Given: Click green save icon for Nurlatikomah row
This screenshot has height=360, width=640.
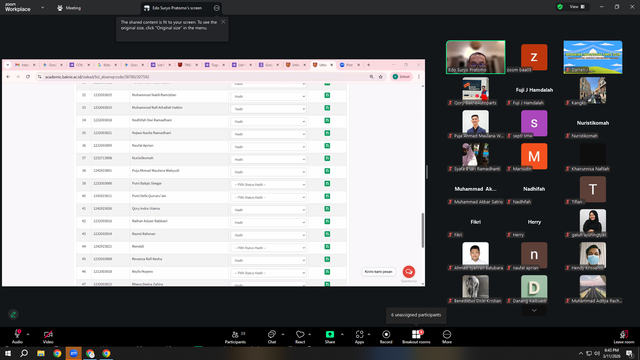Looking at the screenshot, I should point(327,158).
